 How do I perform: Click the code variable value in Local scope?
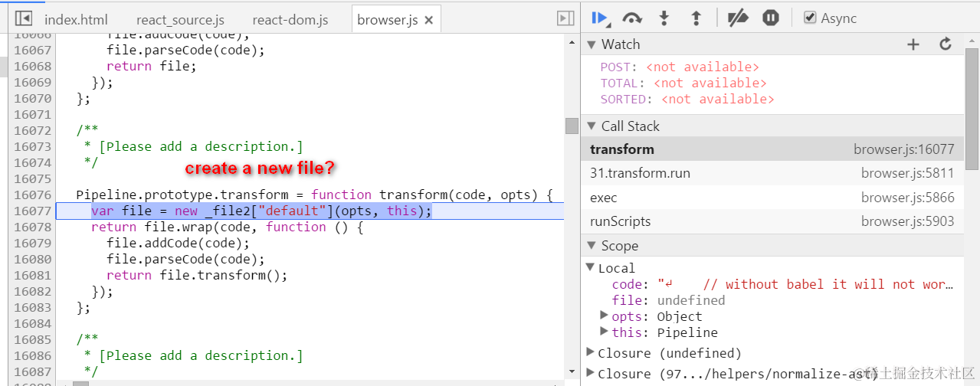click(x=805, y=284)
